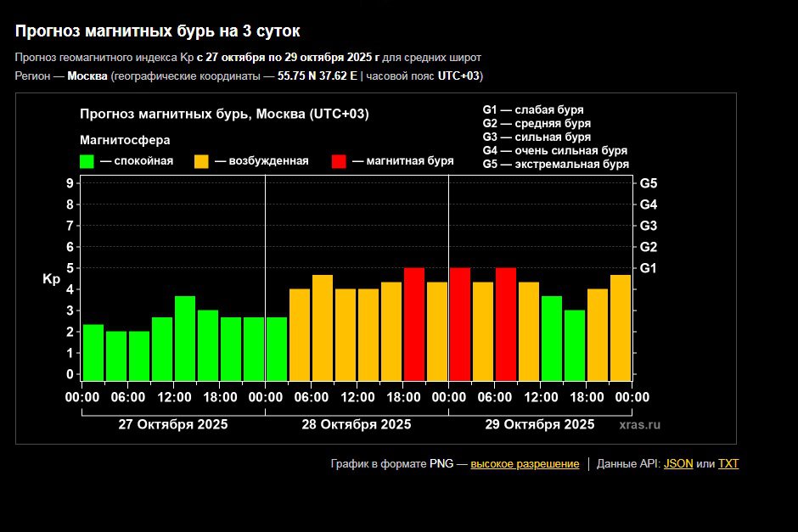
Task: Select the tallest green bar on 27 October
Action: 185,338
